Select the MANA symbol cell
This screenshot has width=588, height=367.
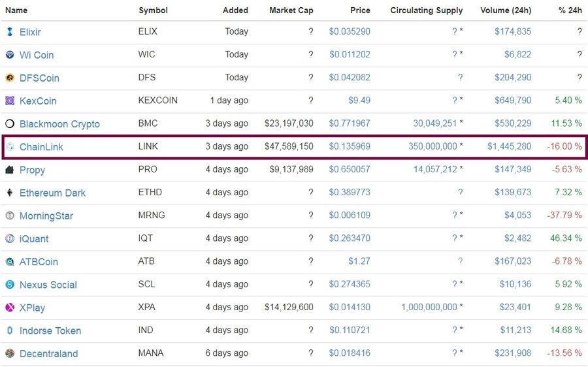(x=151, y=353)
